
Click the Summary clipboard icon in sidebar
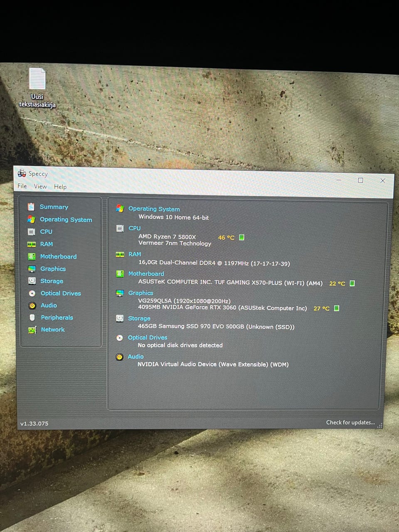(x=31, y=207)
